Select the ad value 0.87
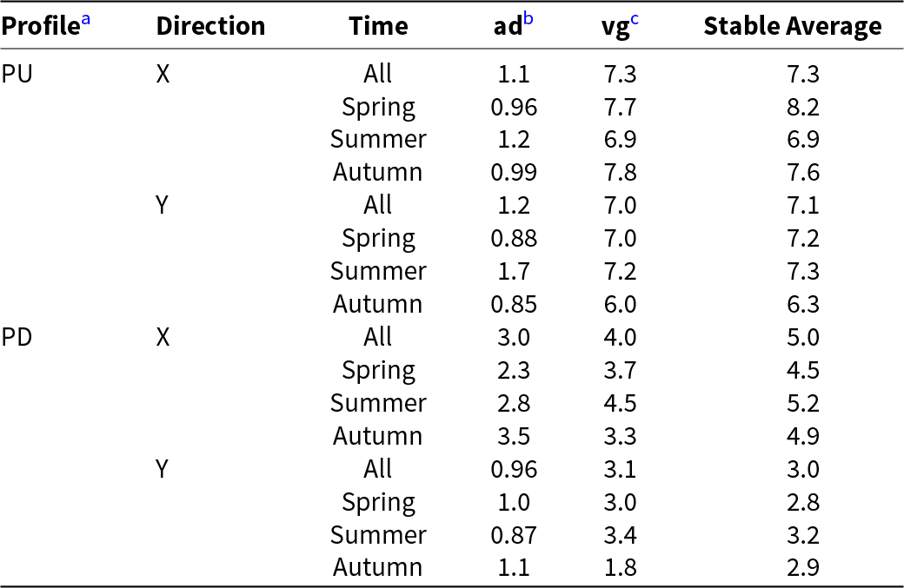904x588 pixels. pos(514,535)
